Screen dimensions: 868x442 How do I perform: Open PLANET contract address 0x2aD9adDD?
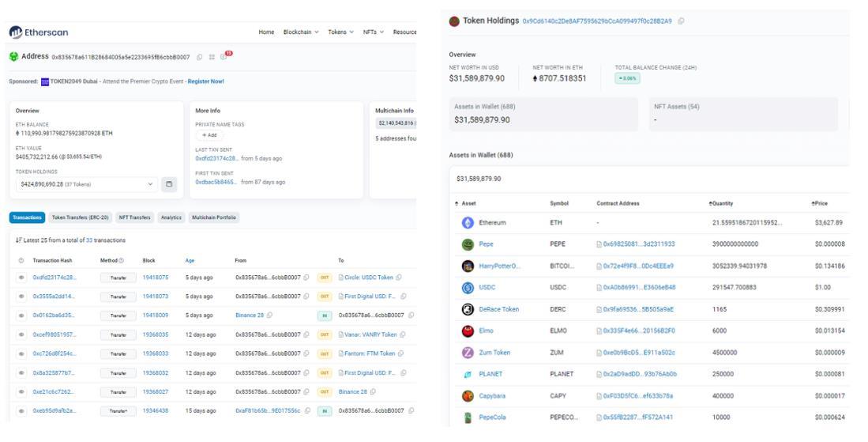[x=640, y=375]
